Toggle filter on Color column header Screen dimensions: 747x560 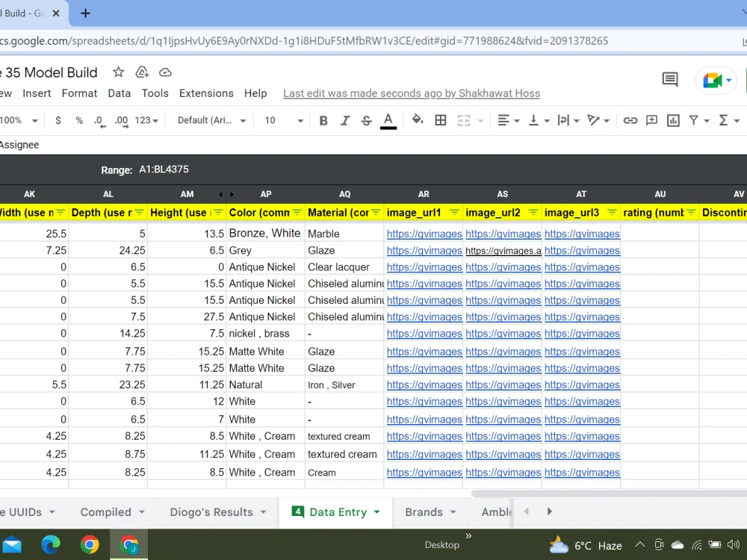click(x=297, y=212)
